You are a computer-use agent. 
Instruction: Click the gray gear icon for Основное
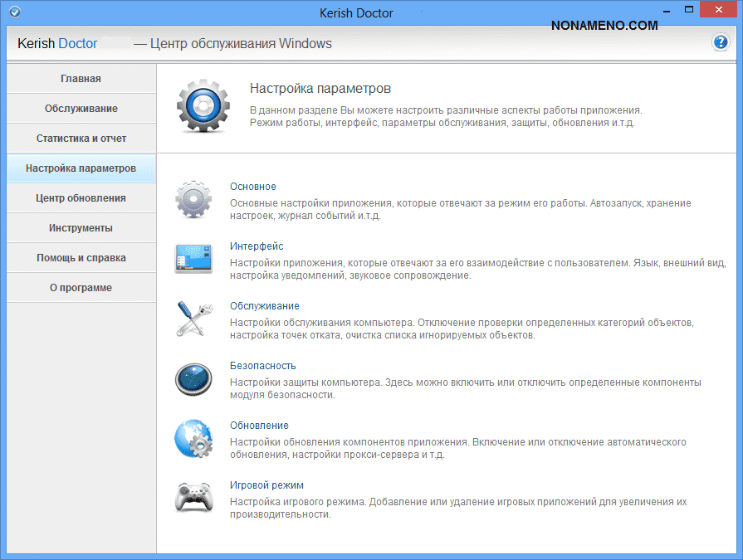point(193,200)
